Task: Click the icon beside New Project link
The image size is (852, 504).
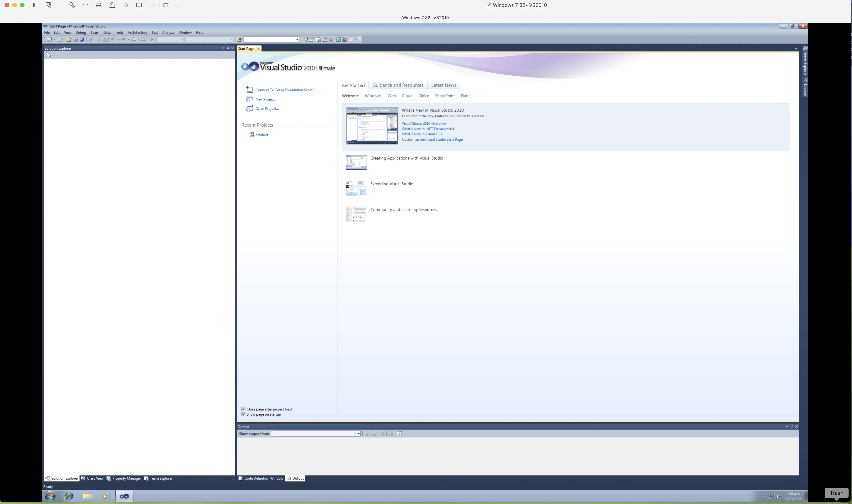Action: click(x=250, y=99)
